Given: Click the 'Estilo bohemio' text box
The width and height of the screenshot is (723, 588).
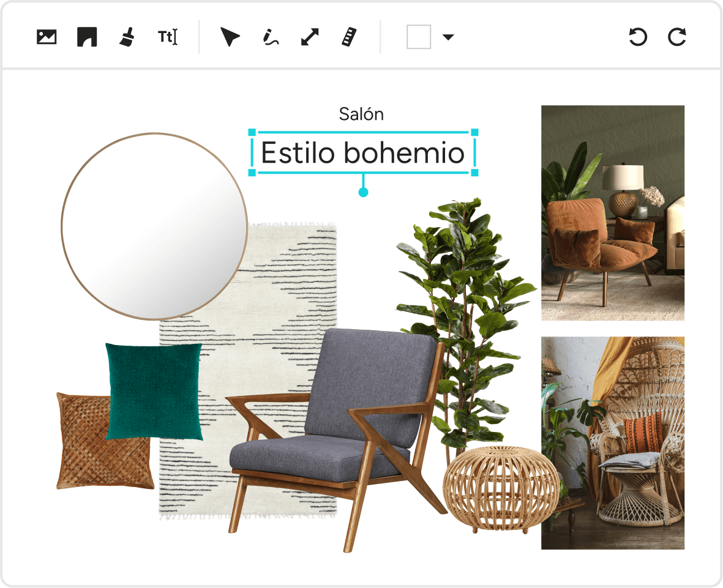Looking at the screenshot, I should click(363, 153).
